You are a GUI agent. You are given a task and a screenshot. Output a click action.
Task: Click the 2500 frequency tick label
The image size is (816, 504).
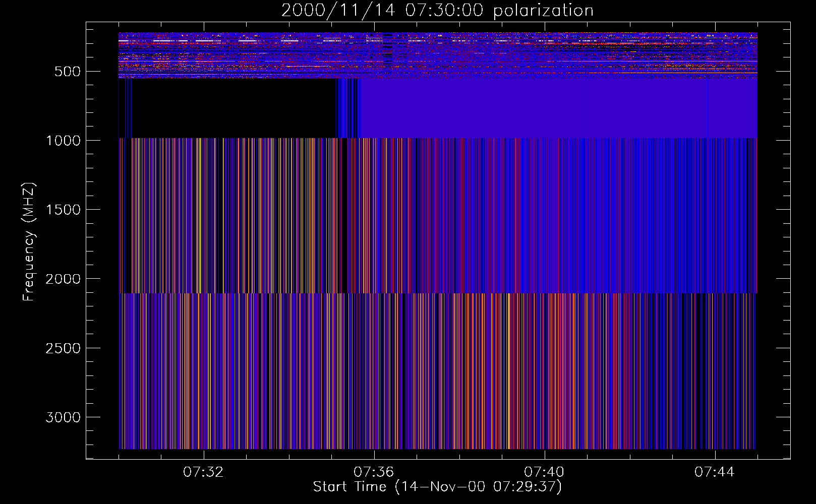tap(64, 348)
